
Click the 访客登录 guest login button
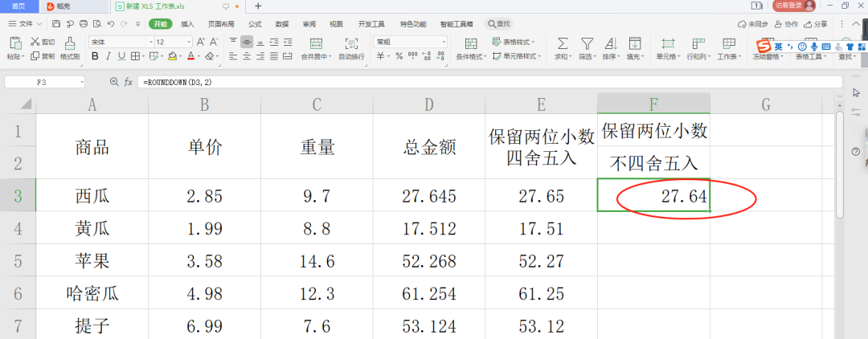(x=794, y=6)
